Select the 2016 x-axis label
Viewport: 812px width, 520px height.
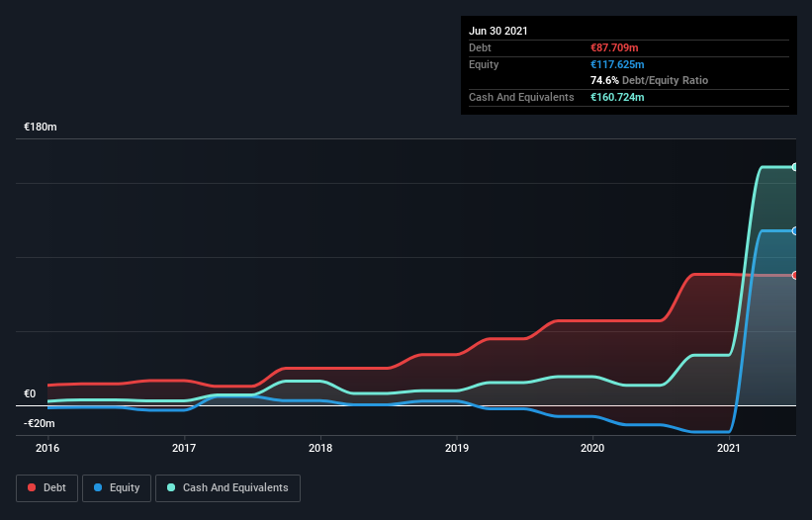pyautogui.click(x=47, y=448)
